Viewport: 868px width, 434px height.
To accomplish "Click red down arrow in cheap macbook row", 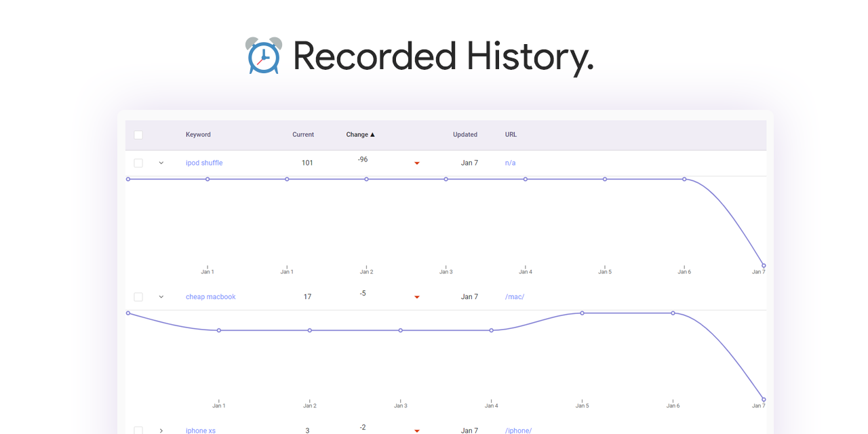I will [x=417, y=297].
